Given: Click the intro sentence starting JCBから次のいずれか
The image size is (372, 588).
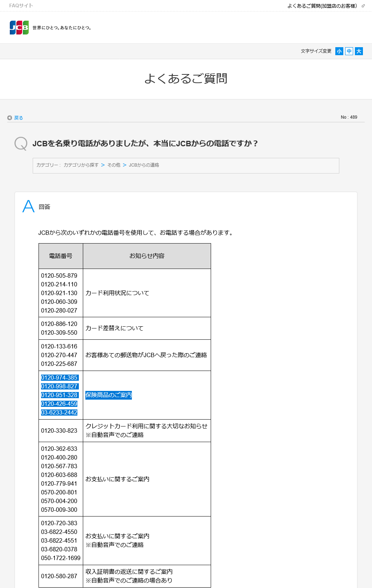Looking at the screenshot, I should 136,233.
